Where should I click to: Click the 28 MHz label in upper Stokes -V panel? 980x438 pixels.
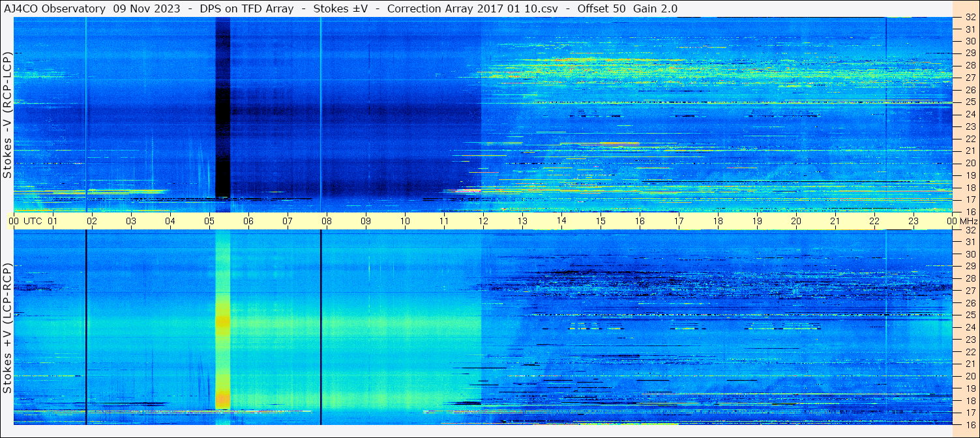pyautogui.click(x=970, y=65)
